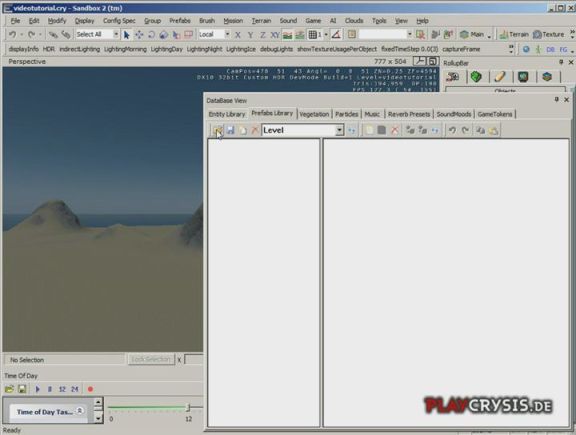The image size is (576, 435).
Task: Click the Save Library icon in DataBase View
Action: point(230,130)
